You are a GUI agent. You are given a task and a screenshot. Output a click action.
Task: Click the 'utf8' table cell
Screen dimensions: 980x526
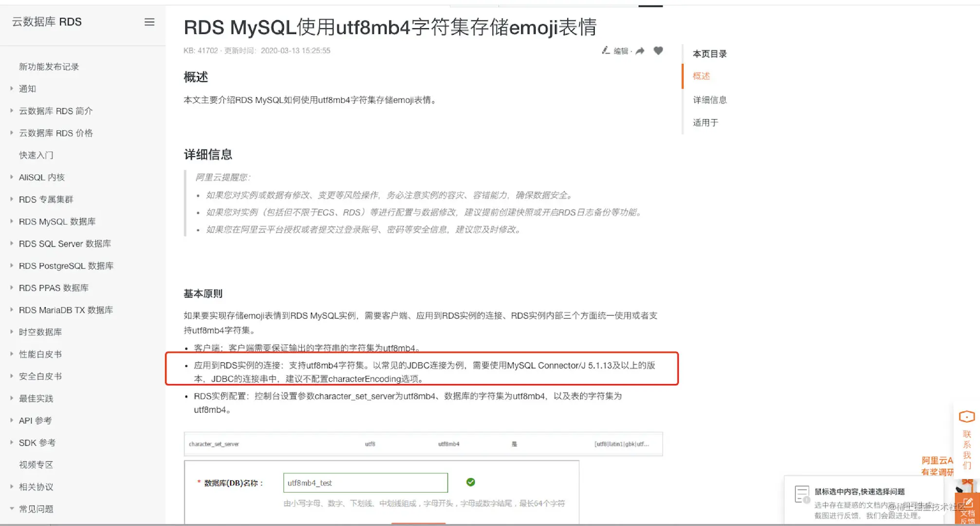click(370, 444)
